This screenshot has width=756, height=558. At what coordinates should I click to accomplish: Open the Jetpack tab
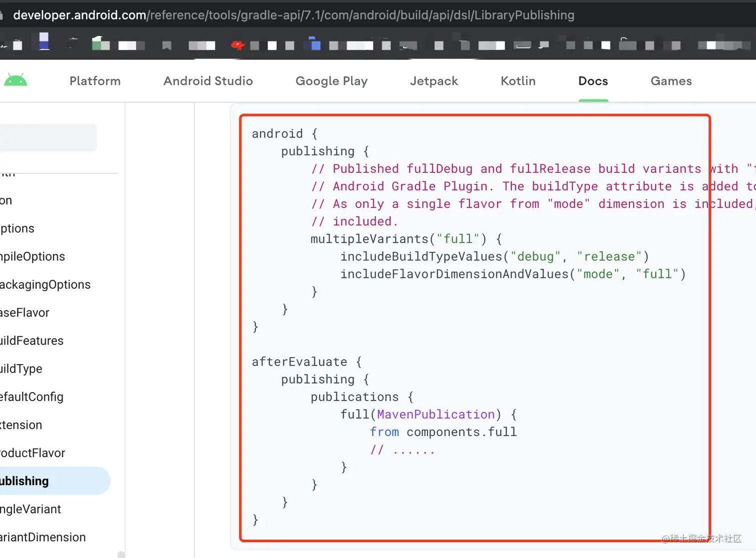pos(434,81)
